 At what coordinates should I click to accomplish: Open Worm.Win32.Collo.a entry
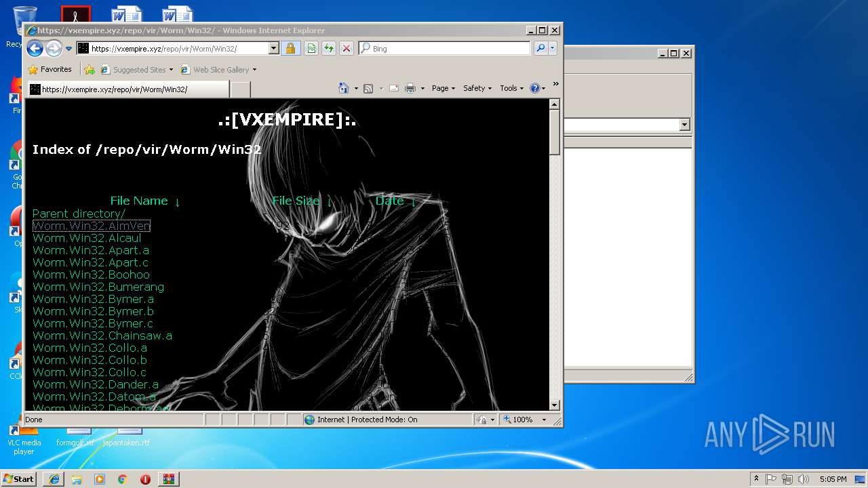point(90,348)
